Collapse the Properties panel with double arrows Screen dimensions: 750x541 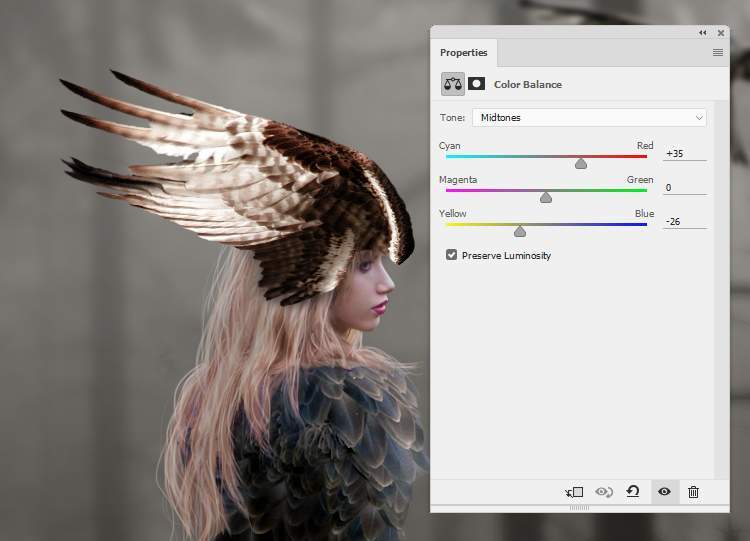(x=702, y=33)
